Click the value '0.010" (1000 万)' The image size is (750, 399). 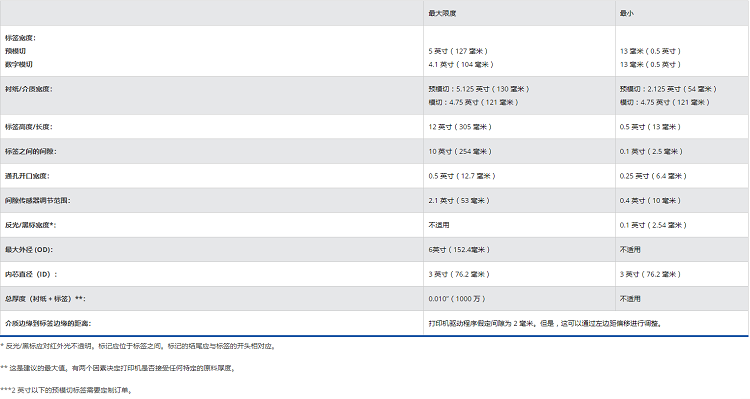pos(457,299)
